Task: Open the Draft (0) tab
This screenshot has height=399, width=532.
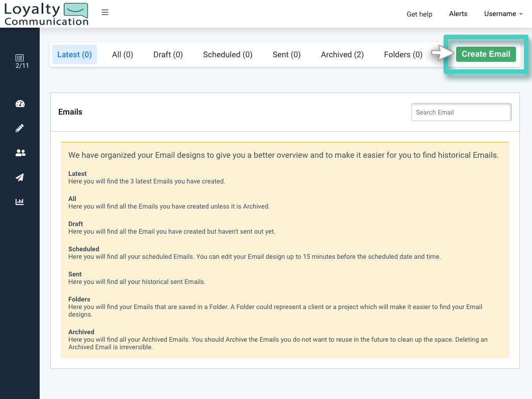Action: [168, 54]
